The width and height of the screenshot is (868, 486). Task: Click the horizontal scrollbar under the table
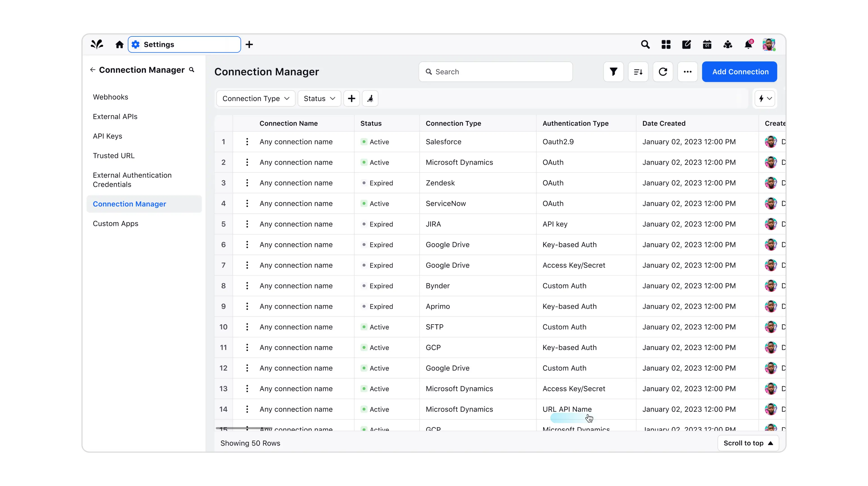click(x=244, y=428)
